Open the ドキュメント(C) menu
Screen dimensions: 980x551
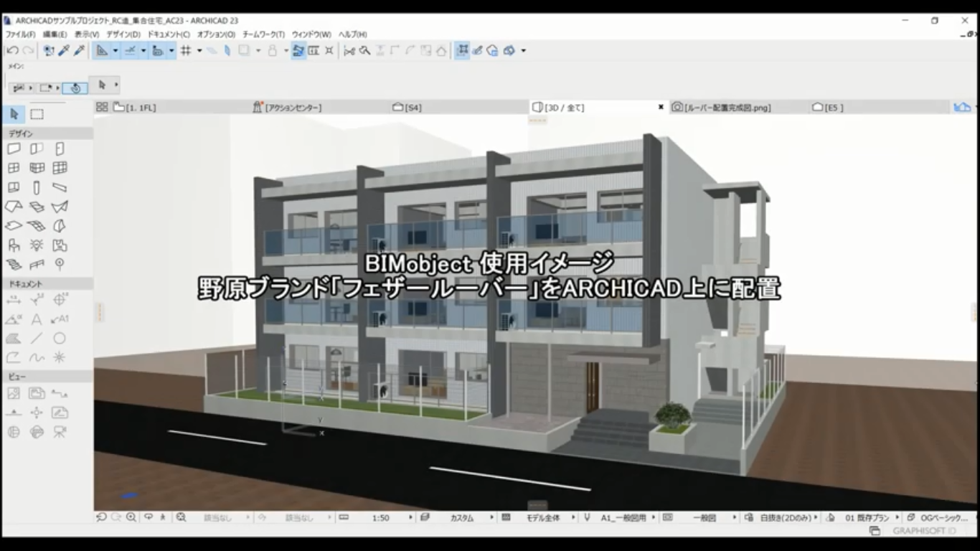pyautogui.click(x=169, y=34)
